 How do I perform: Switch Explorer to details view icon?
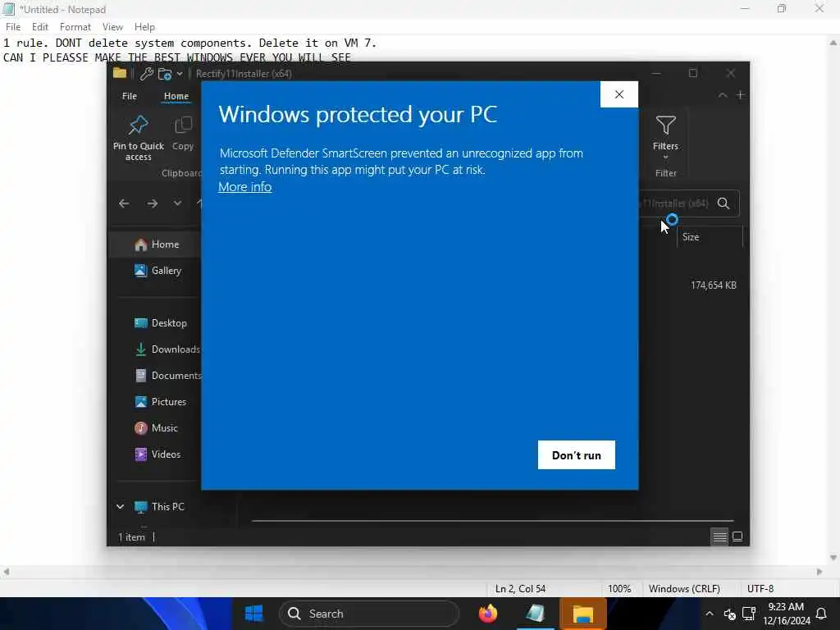(719, 536)
